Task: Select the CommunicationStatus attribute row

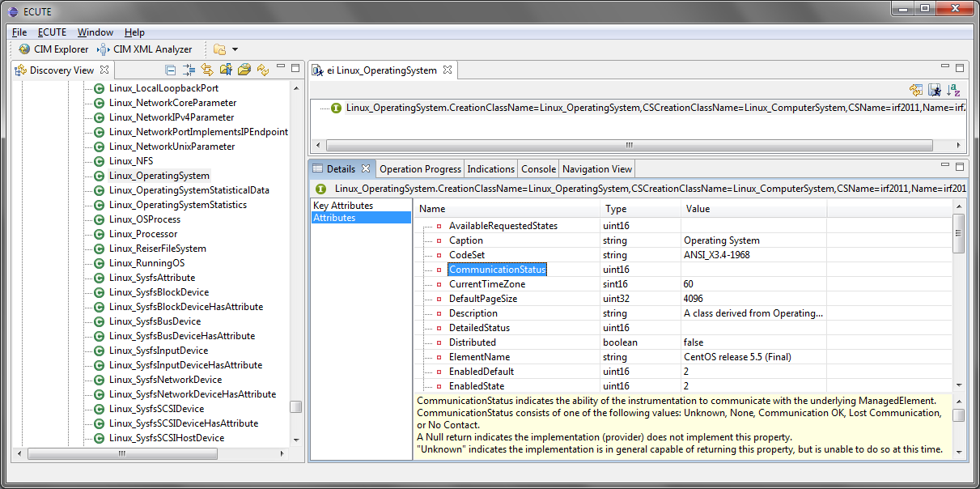Action: click(684, 270)
